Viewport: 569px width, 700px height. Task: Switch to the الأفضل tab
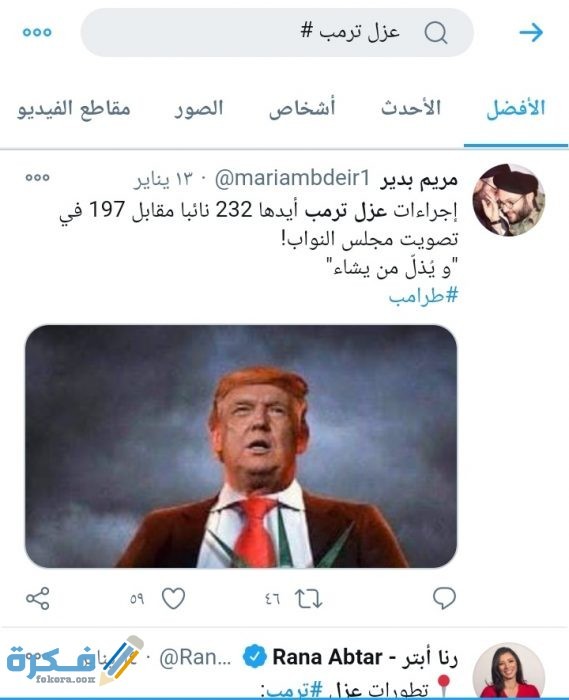pos(515,108)
